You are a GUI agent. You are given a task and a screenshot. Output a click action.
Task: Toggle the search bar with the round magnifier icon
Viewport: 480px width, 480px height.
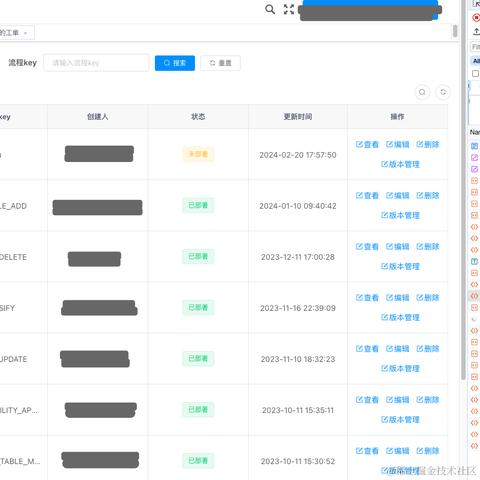pos(422,92)
